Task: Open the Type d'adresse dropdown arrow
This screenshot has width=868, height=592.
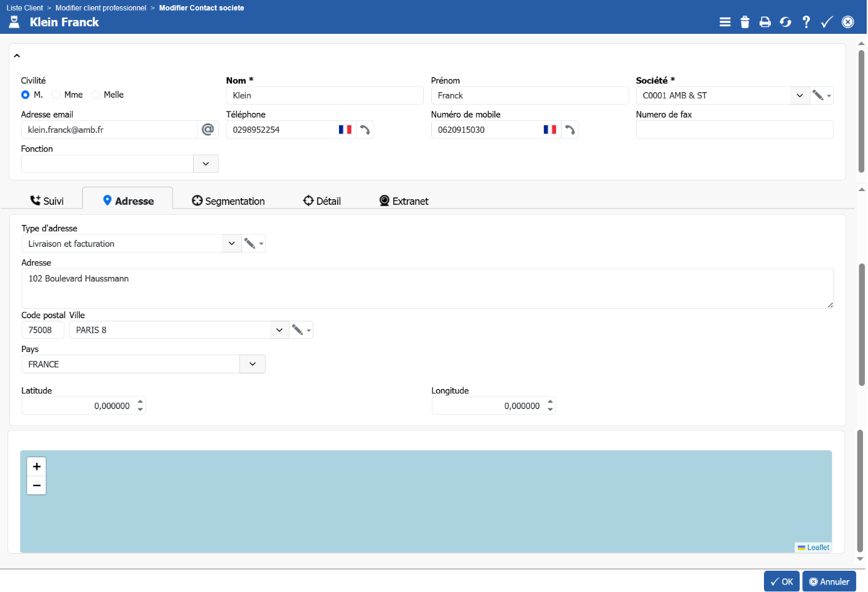Action: 231,244
